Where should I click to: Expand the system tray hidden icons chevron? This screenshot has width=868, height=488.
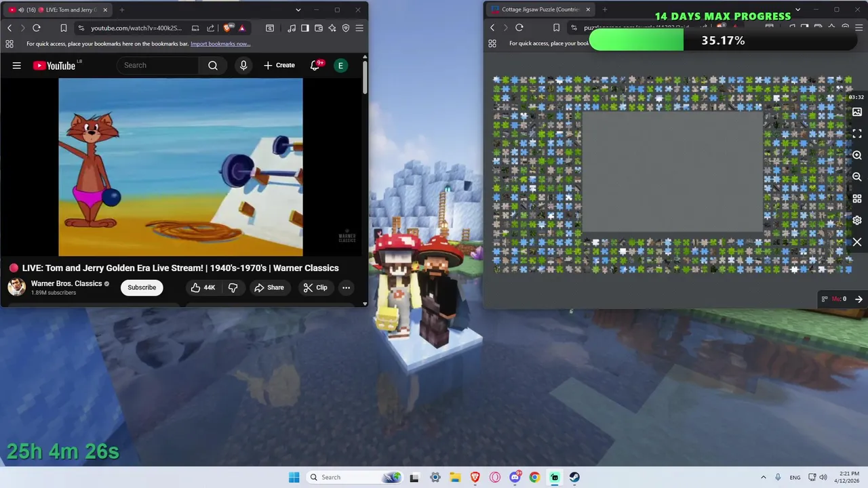[x=764, y=477]
